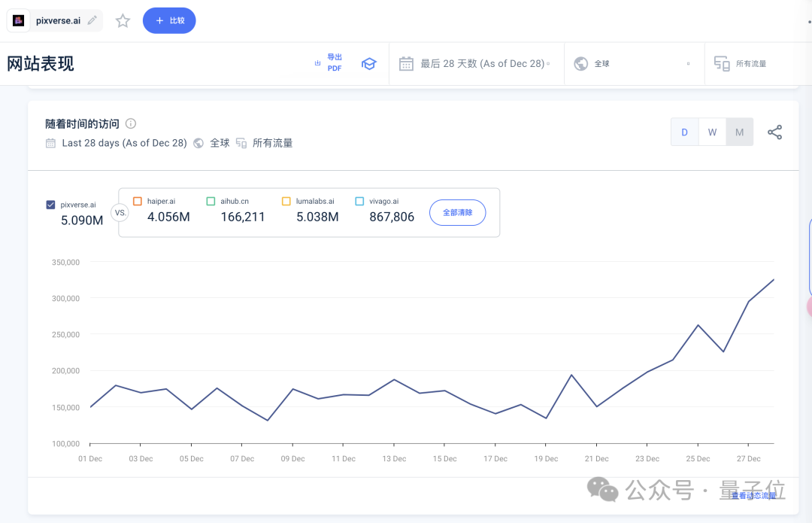
Task: Click the info icon next to 随着时间的访问
Action: click(132, 123)
